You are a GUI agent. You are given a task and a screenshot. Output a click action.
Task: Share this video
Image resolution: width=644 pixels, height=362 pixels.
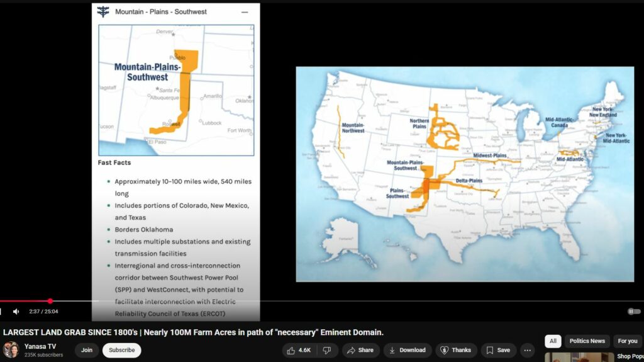tap(360, 350)
